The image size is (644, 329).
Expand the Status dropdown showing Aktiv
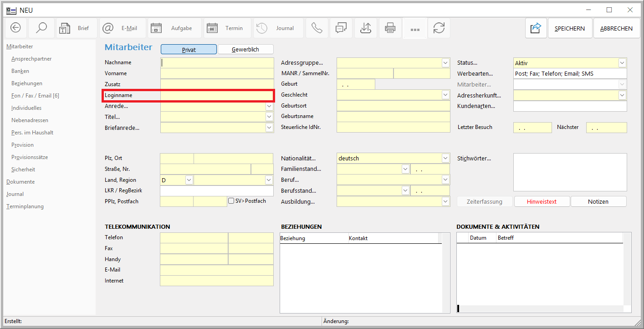(622, 63)
